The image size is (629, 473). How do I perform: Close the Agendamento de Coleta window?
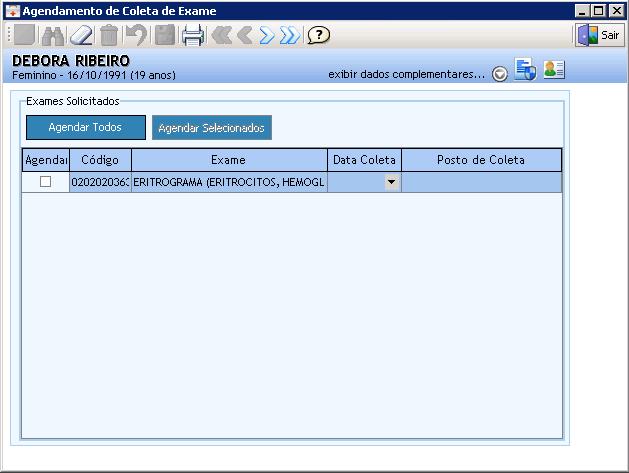tap(617, 11)
